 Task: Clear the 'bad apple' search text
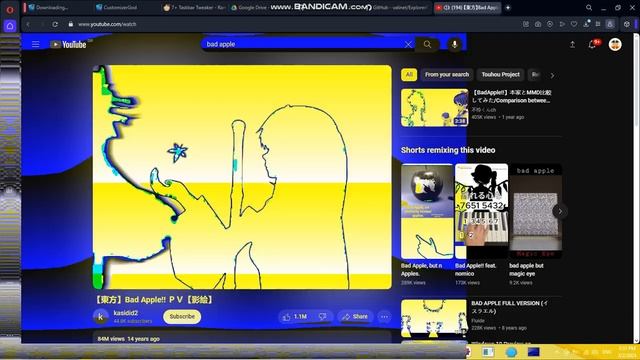pos(408,44)
